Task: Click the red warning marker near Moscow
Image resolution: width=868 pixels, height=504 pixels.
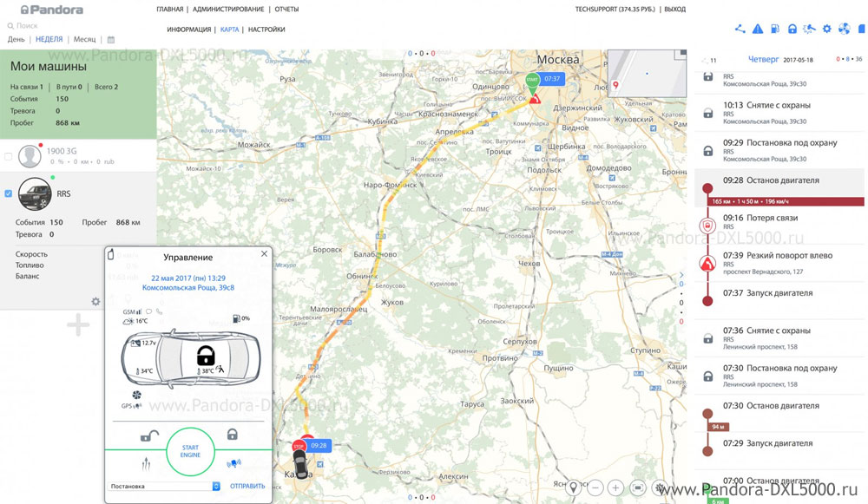Action: [535, 100]
